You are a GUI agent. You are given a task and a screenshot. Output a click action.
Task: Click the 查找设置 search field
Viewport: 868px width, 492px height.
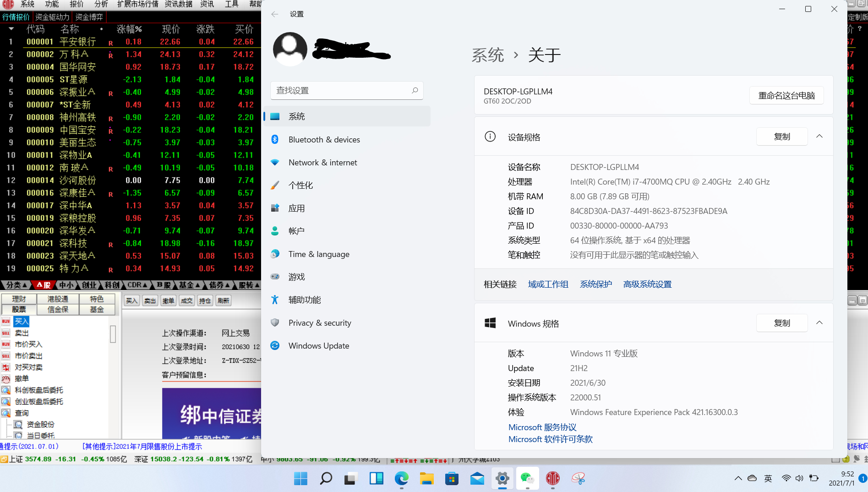coord(347,90)
